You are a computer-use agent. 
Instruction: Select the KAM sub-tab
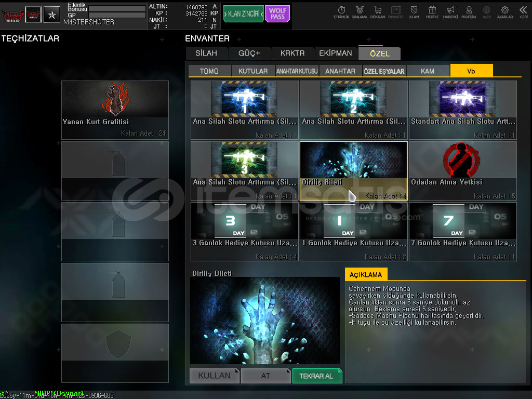coord(428,71)
